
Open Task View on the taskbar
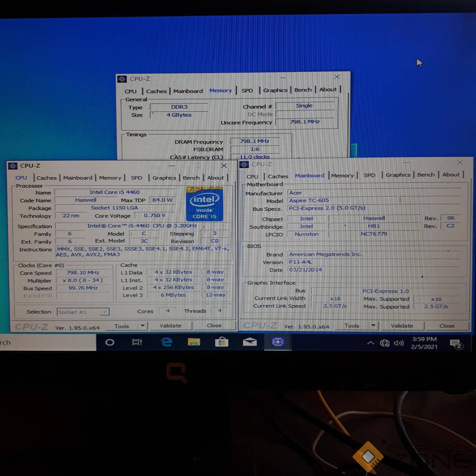(137, 342)
